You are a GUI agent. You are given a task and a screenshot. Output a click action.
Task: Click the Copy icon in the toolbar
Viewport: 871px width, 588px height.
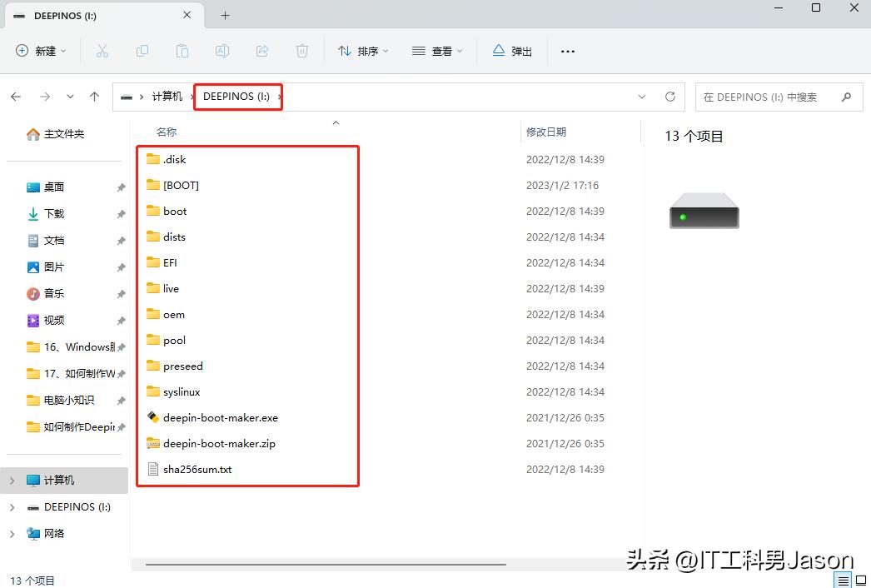(142, 51)
